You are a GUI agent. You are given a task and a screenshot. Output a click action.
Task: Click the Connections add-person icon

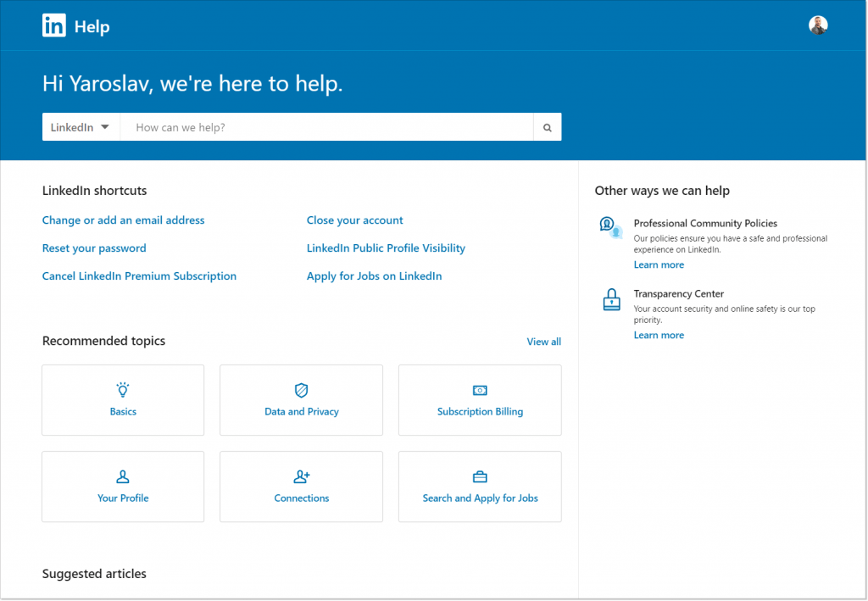pyautogui.click(x=302, y=476)
